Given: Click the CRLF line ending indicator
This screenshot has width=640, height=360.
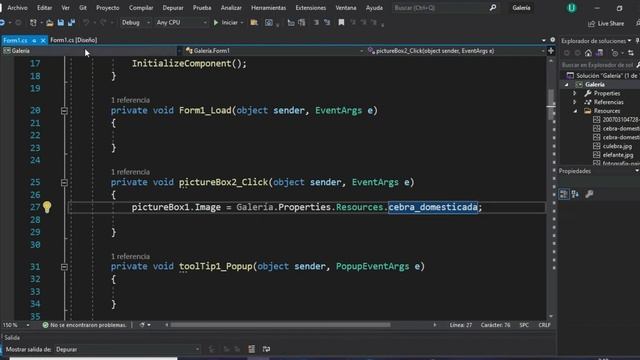Looking at the screenshot, I should pos(544,325).
